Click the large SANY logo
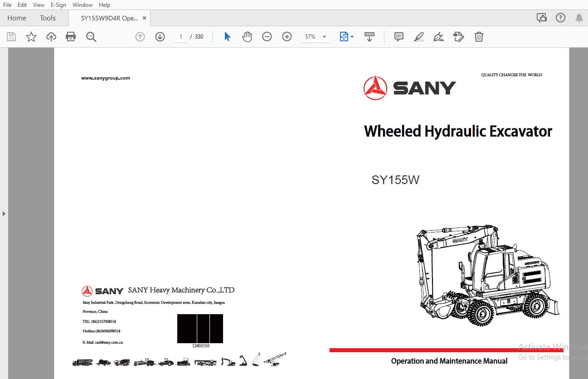Viewport: 588px width, 379px height. 409,88
